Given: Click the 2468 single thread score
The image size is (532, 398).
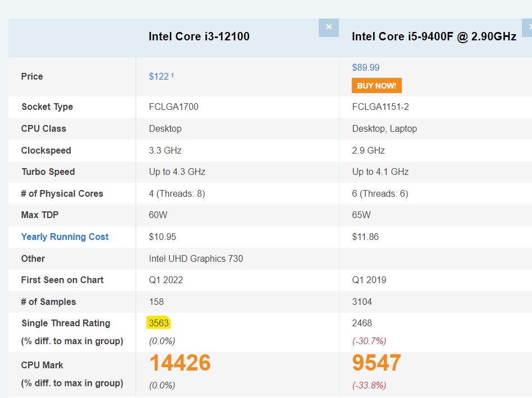Looking at the screenshot, I should click(362, 323).
